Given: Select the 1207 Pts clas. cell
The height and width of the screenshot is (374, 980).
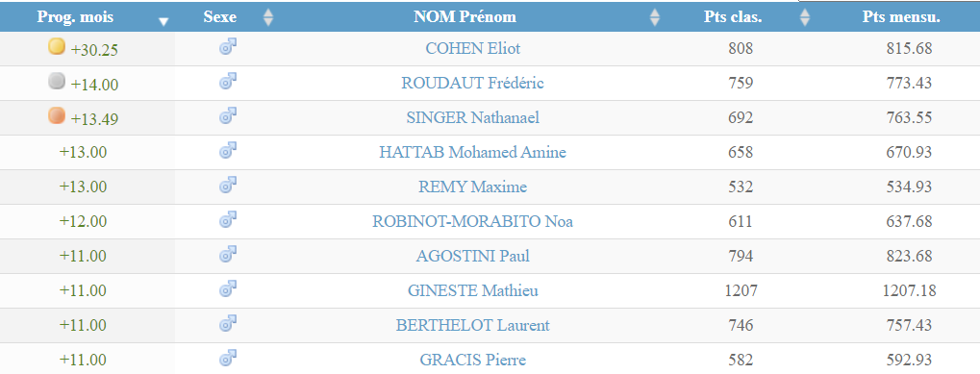Looking at the screenshot, I should [741, 291].
